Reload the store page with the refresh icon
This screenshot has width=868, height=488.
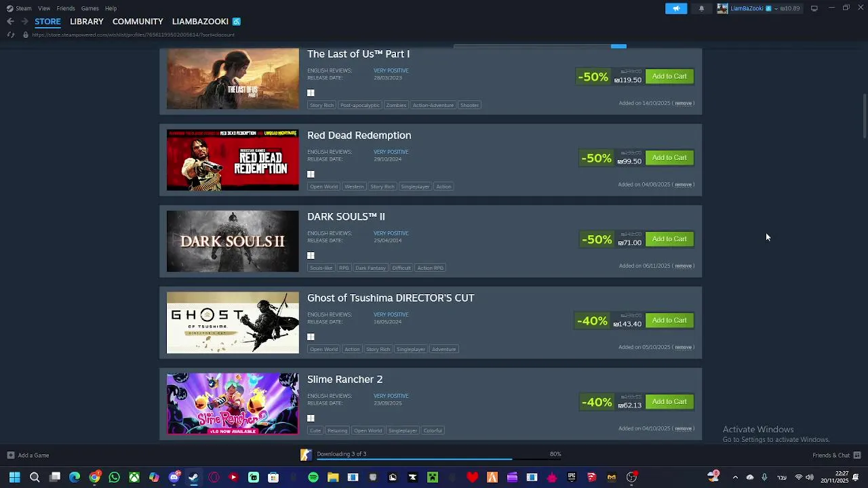(10, 35)
